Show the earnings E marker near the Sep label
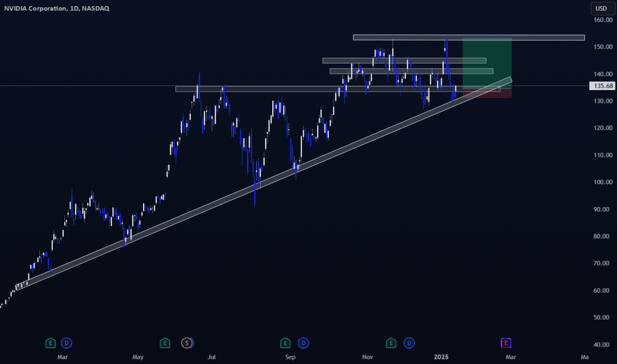617x364 pixels. click(x=285, y=343)
